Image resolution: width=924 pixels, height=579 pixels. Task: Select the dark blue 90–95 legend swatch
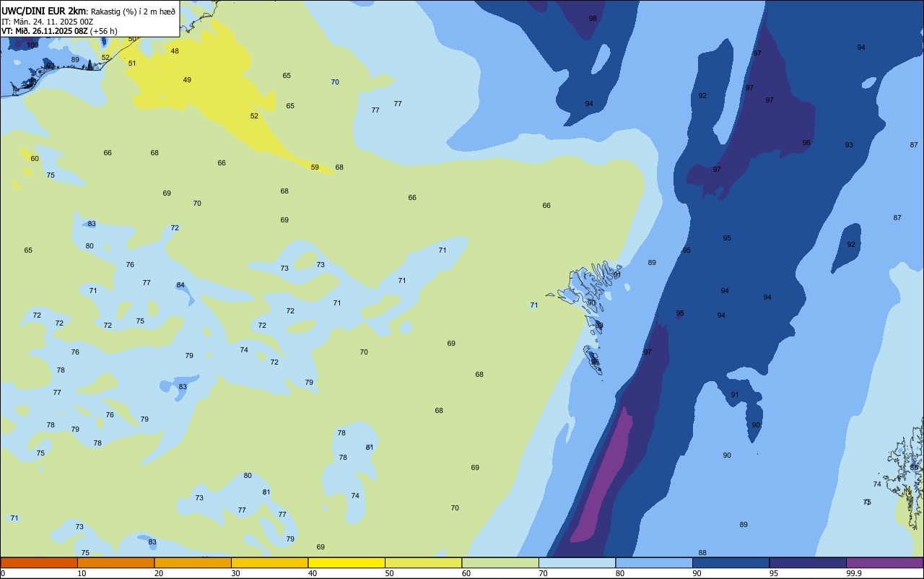click(731, 562)
